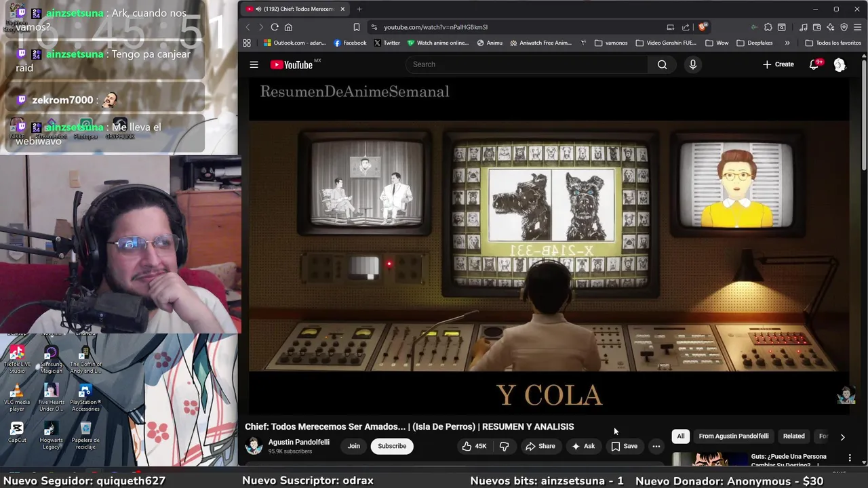
Task: Go to the browser home page icon
Action: pos(288,27)
